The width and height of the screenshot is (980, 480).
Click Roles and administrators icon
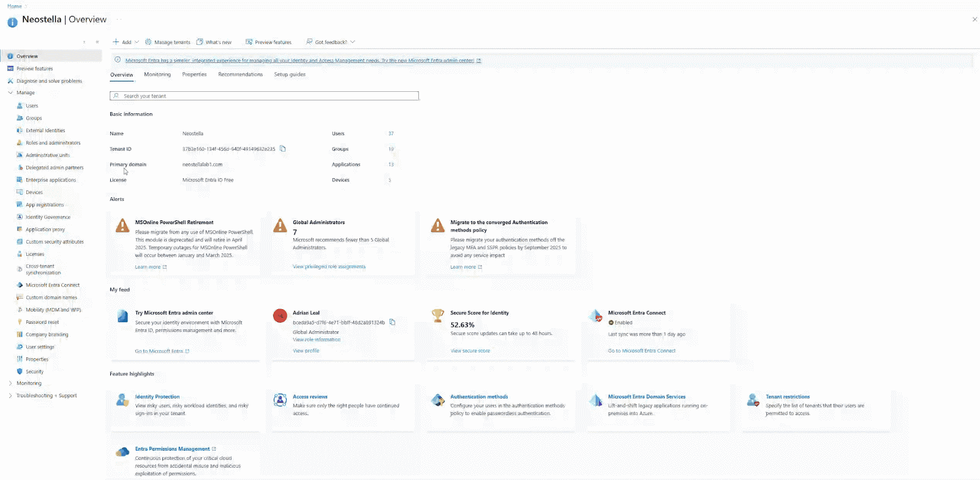coord(20,143)
